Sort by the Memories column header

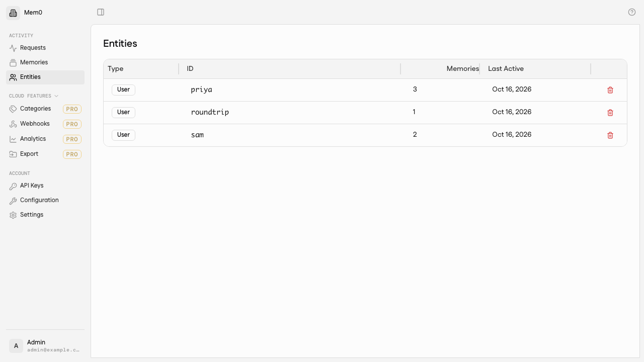pyautogui.click(x=462, y=69)
